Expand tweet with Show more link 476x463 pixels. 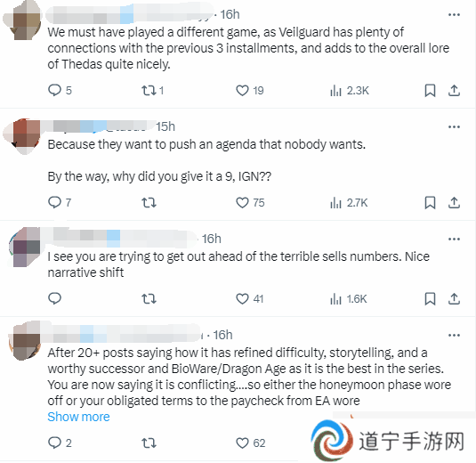78,417
